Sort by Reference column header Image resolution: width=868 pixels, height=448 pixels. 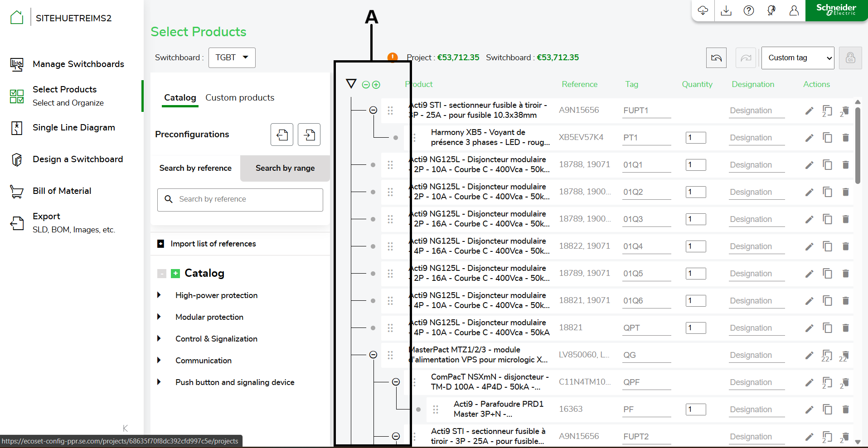(580, 84)
